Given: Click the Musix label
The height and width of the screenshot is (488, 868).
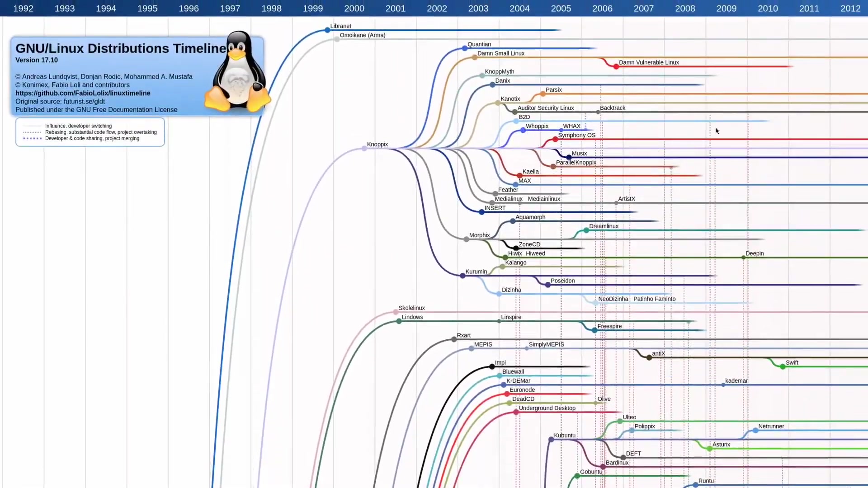Looking at the screenshot, I should tap(579, 154).
